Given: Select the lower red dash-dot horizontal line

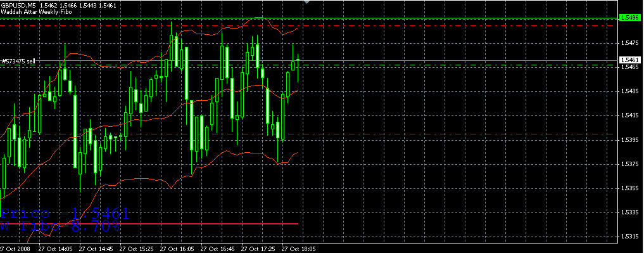Looking at the screenshot, I should pyautogui.click(x=309, y=134).
